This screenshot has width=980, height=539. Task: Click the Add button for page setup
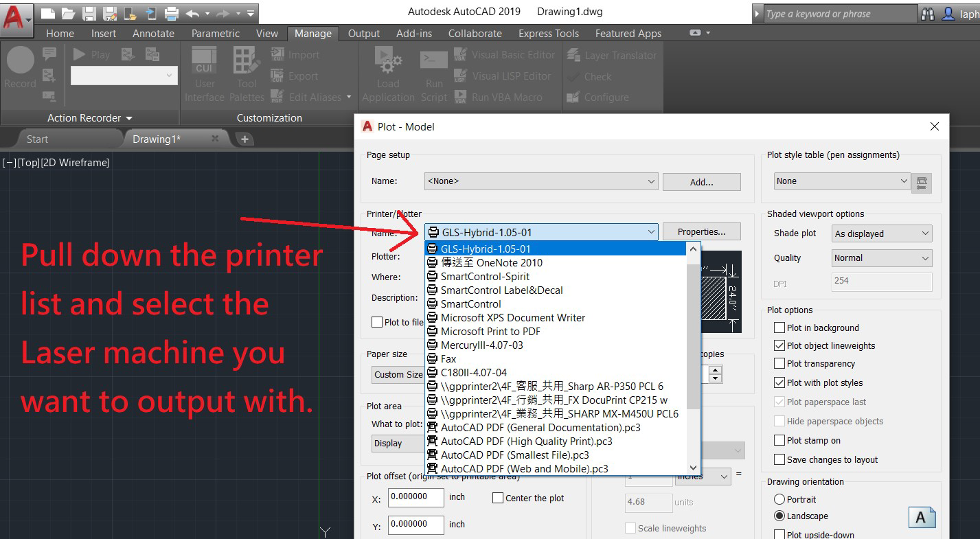tap(701, 181)
